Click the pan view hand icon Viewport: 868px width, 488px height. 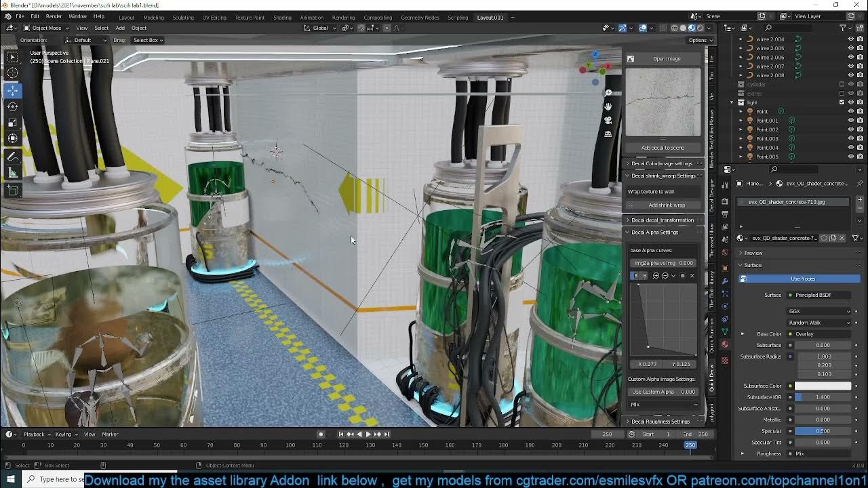tap(608, 106)
